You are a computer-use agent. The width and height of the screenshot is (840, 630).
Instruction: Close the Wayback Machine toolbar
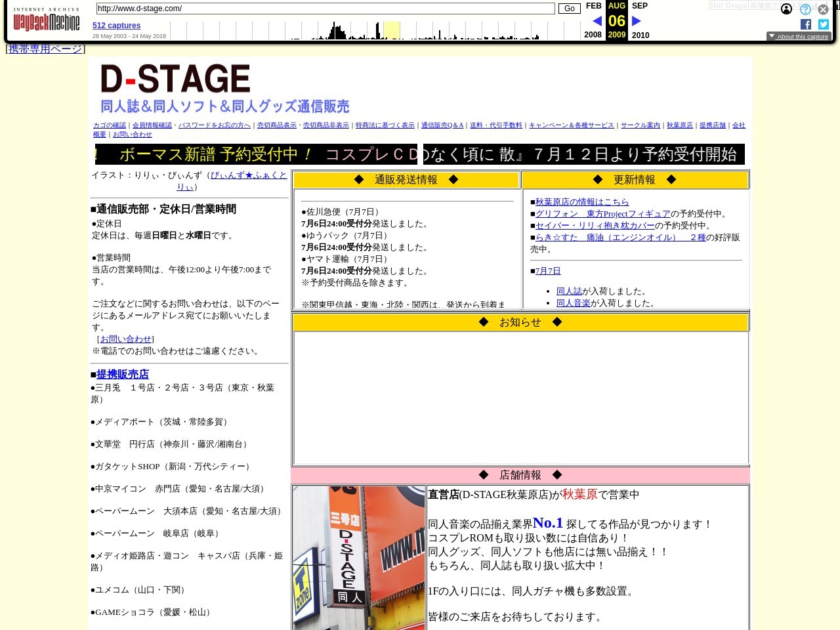pos(823,9)
